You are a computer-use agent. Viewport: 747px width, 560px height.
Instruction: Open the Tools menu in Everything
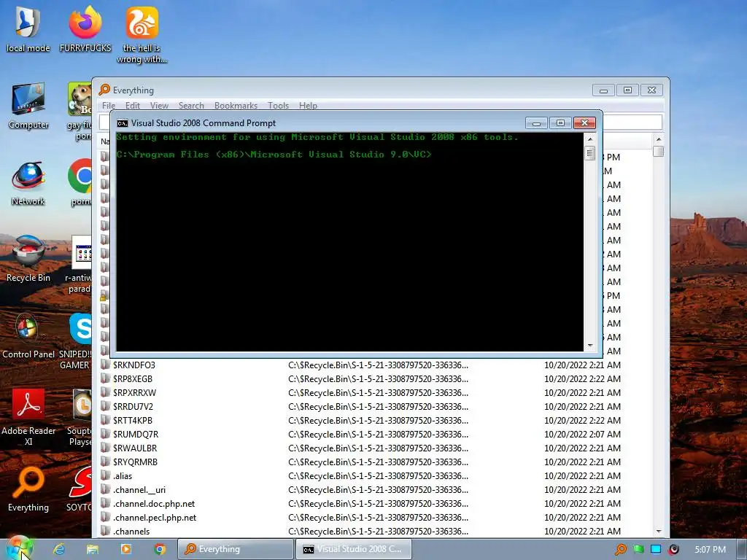point(278,105)
